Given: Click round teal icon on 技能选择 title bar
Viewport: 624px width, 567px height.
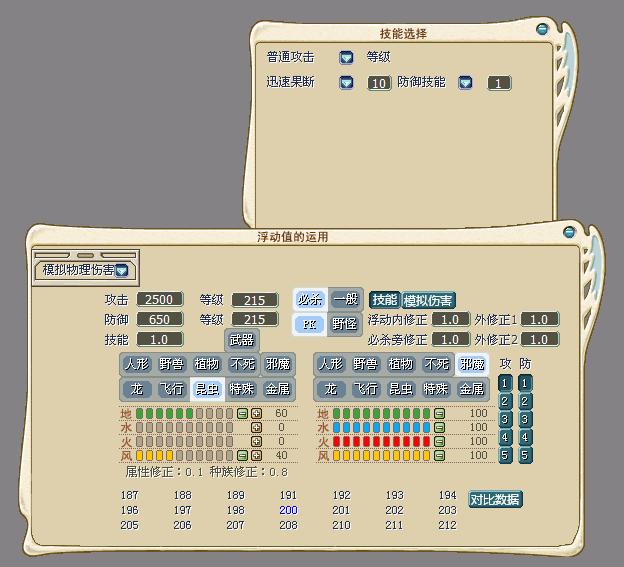Looking at the screenshot, I should tap(542, 30).
